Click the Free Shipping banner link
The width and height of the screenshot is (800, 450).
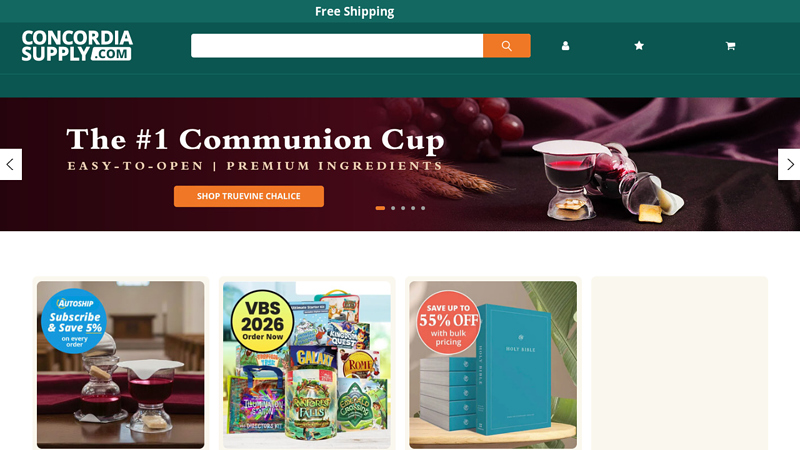pyautogui.click(x=355, y=11)
